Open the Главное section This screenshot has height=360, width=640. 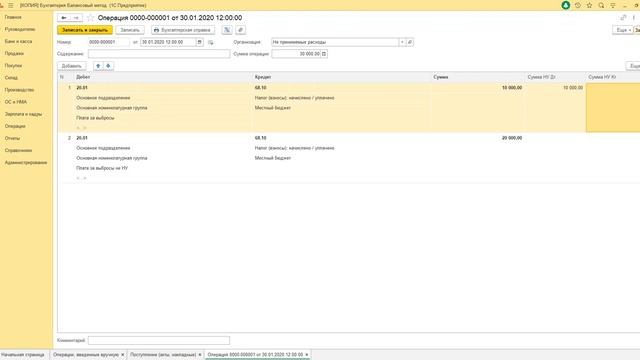[13, 17]
